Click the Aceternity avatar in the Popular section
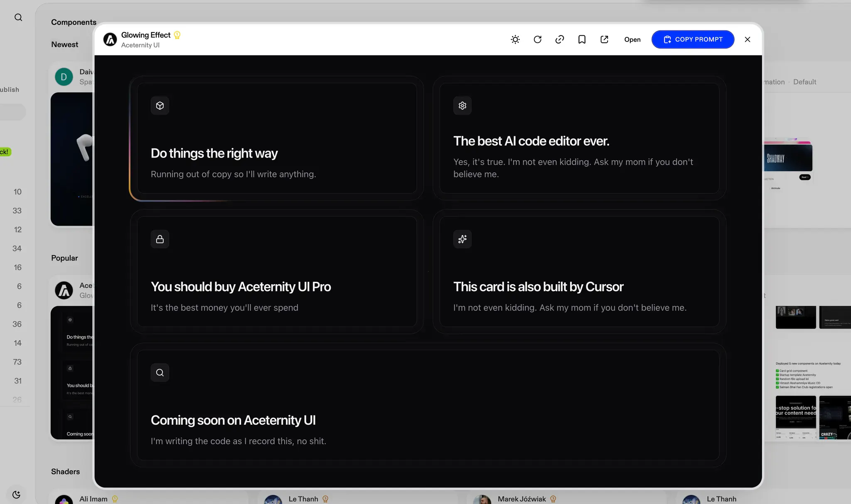The image size is (851, 504). pyautogui.click(x=64, y=290)
